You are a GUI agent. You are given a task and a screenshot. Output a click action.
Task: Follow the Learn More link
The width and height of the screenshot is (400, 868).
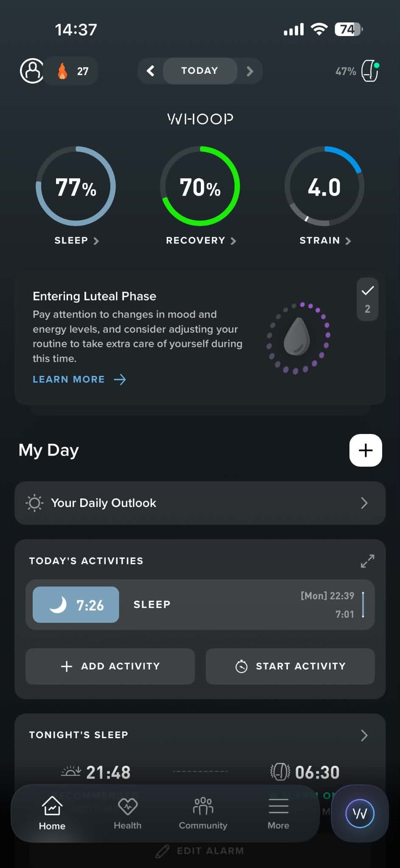[x=79, y=379]
